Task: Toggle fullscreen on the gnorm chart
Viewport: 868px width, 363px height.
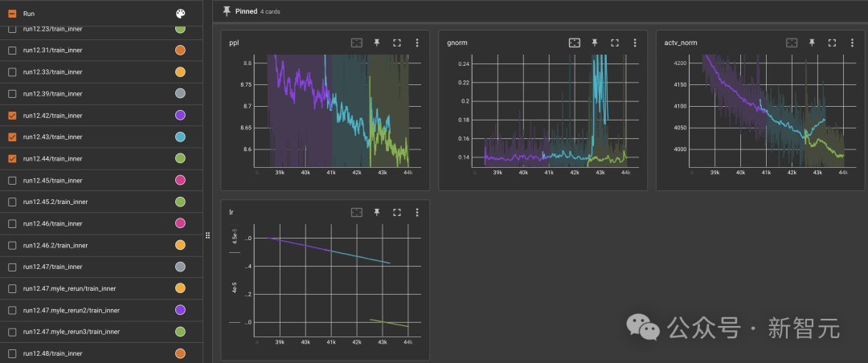Action: (615, 43)
